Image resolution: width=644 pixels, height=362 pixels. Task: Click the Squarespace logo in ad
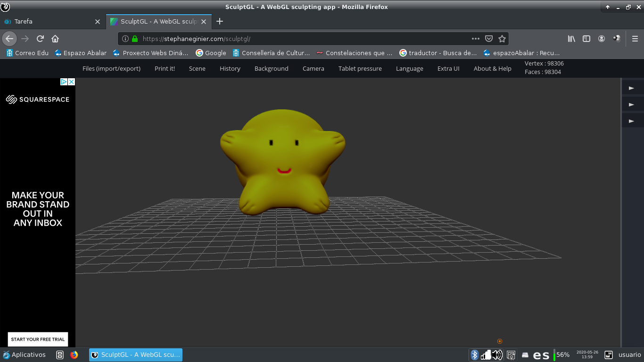pyautogui.click(x=38, y=99)
